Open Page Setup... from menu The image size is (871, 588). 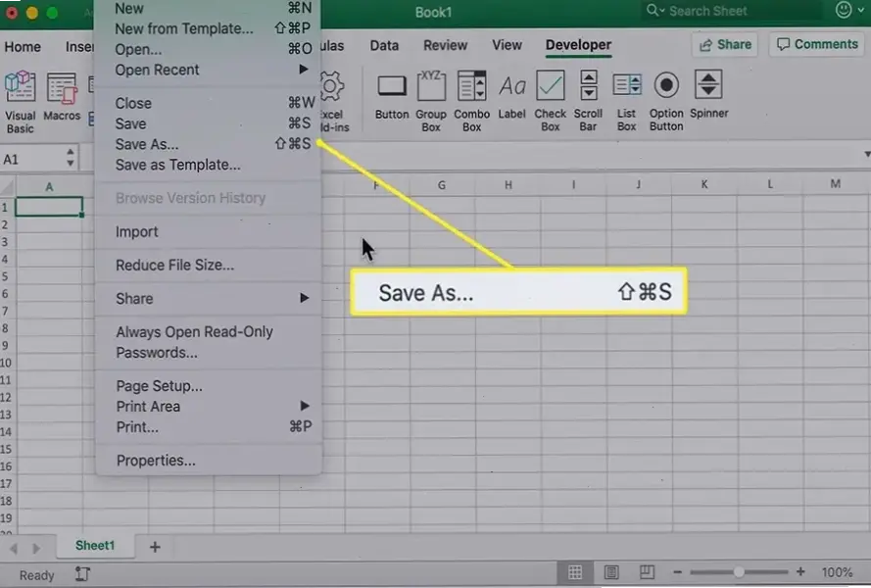tap(208, 386)
